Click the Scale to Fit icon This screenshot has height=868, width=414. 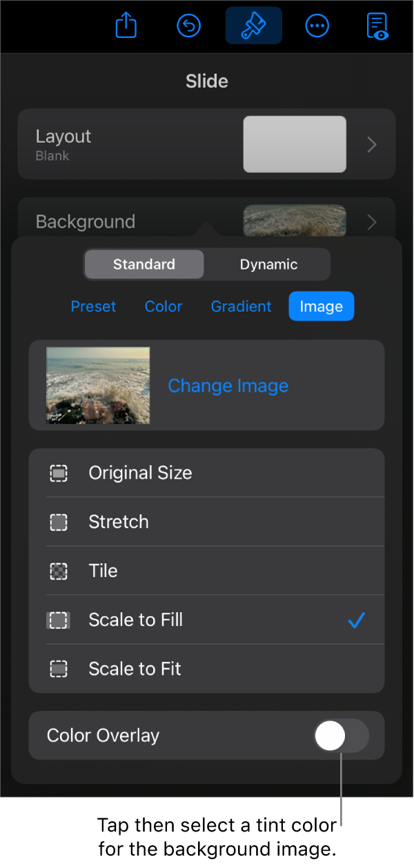tap(59, 669)
